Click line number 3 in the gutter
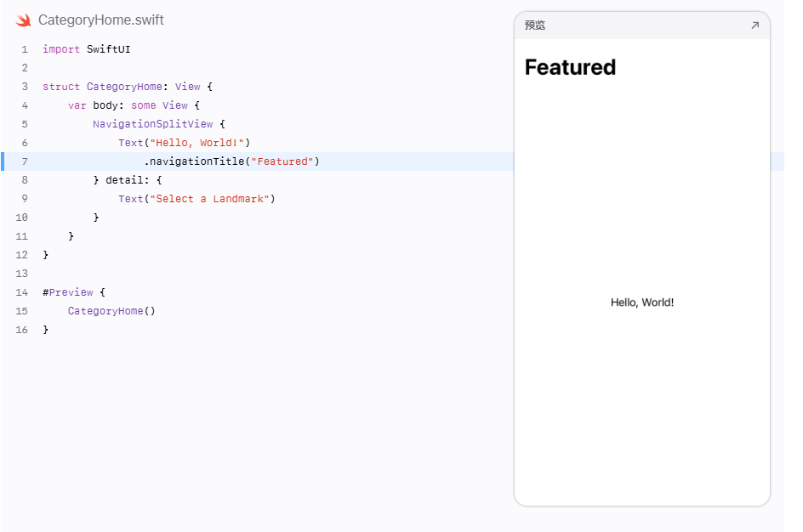Screen dimensions: 803x532 pos(25,87)
